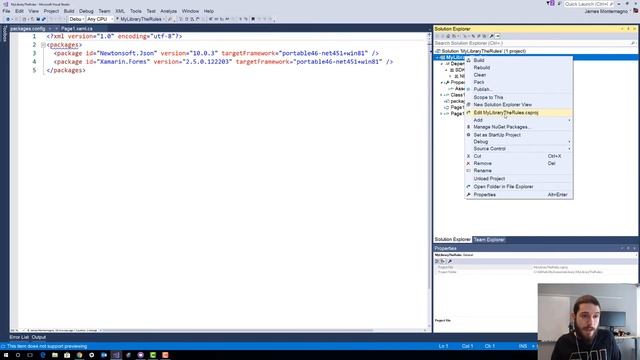Collapse the Dependencies tree node
The width and height of the screenshot is (640, 360).
442,64
